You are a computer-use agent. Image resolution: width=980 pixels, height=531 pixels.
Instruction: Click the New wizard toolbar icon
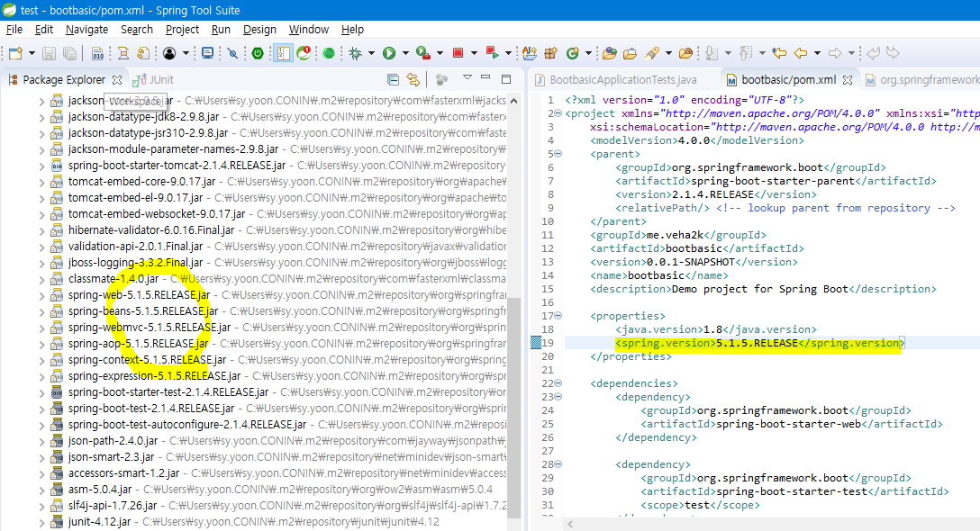[x=15, y=53]
